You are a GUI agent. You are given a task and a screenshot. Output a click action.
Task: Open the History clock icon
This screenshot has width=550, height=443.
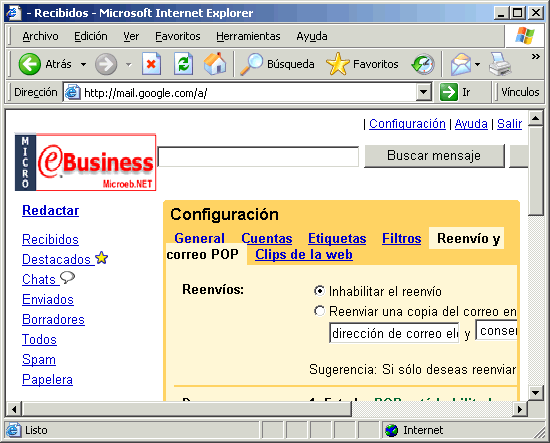(423, 64)
